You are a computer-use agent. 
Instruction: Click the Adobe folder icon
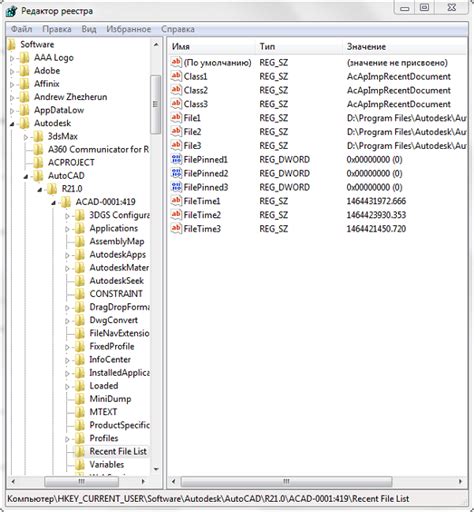click(24, 71)
